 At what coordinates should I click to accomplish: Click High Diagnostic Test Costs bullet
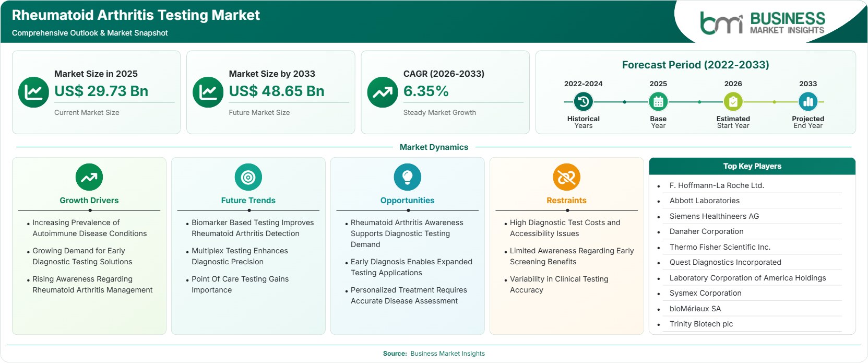pyautogui.click(x=565, y=228)
